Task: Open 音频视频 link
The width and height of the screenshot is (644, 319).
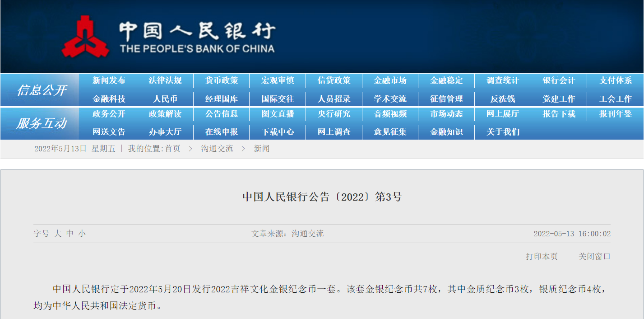Action: coord(390,114)
